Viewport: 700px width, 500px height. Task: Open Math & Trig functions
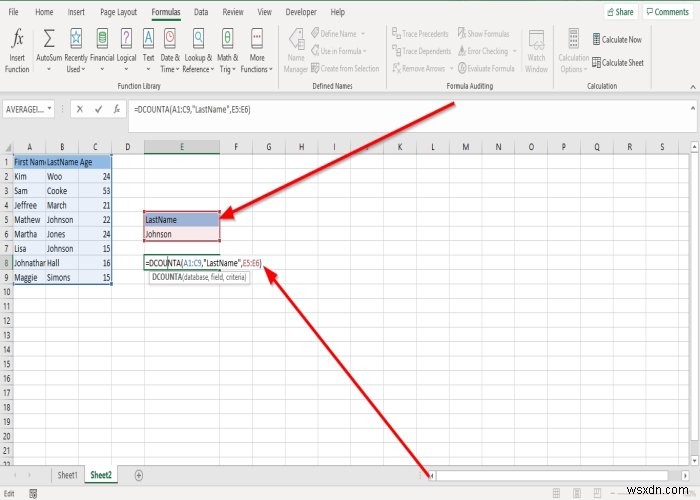(x=227, y=50)
